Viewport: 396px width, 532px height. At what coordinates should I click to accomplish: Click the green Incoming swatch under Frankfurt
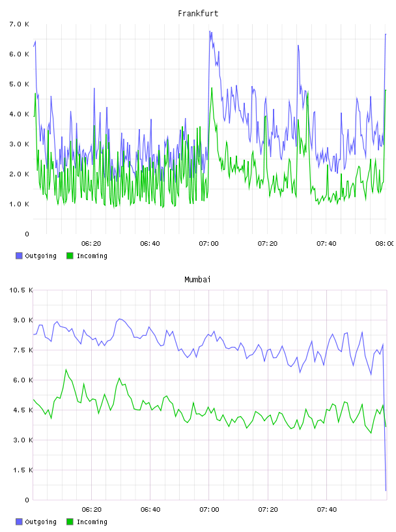click(x=70, y=256)
